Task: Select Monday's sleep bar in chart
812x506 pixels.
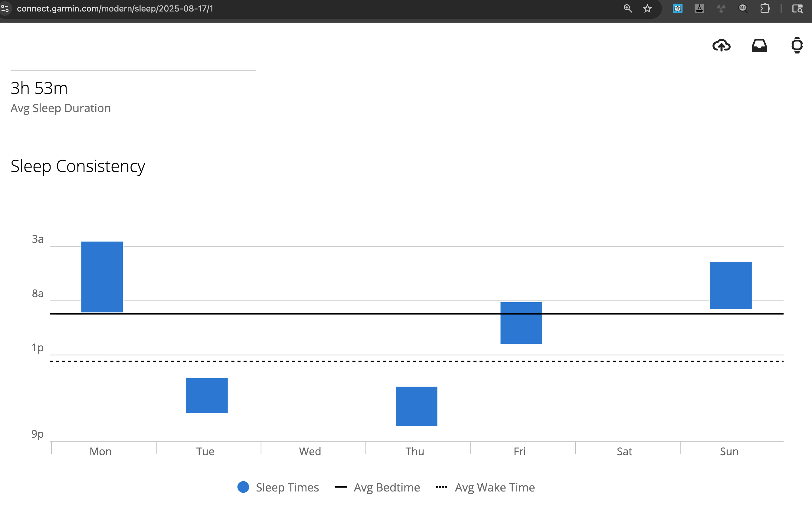Action: pyautogui.click(x=102, y=277)
